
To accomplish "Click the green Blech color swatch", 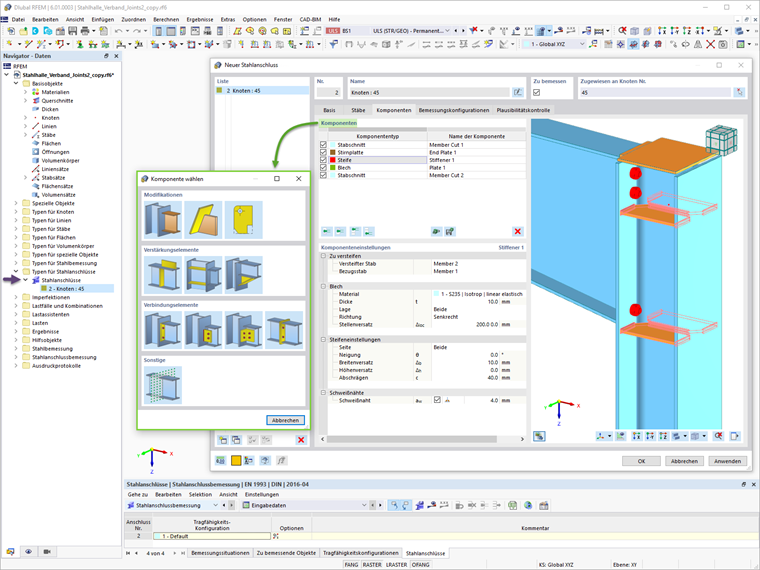I will click(x=332, y=168).
